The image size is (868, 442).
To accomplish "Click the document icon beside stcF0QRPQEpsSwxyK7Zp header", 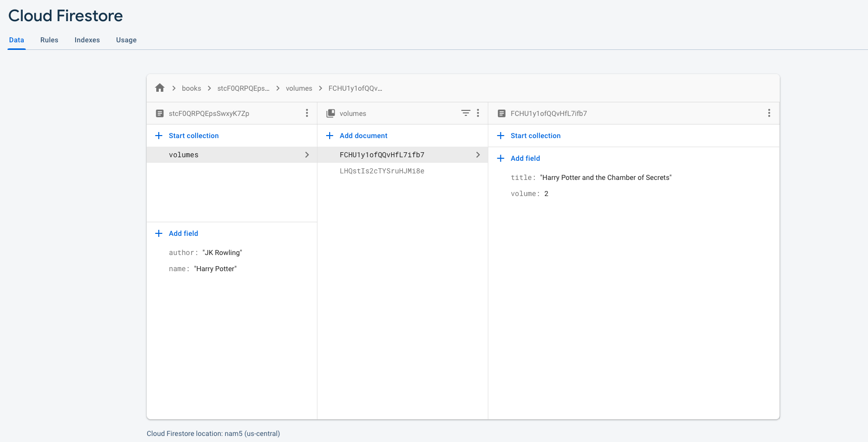I will click(x=160, y=113).
